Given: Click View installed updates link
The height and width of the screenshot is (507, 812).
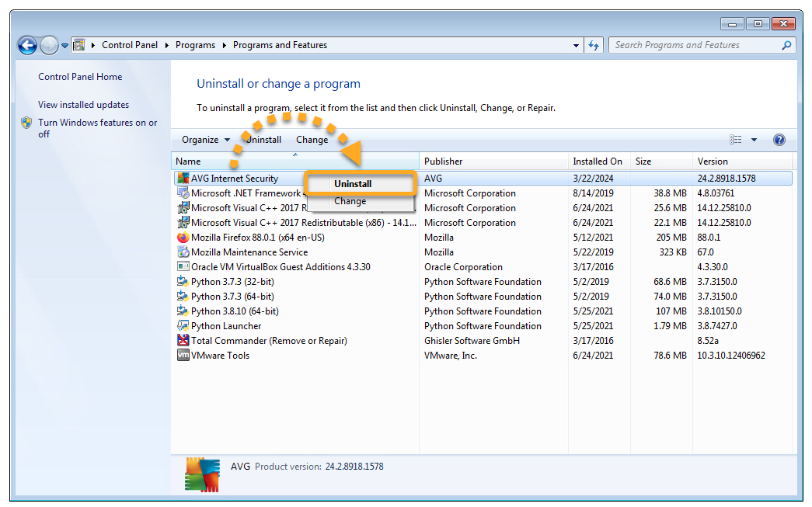Looking at the screenshot, I should pyautogui.click(x=83, y=105).
